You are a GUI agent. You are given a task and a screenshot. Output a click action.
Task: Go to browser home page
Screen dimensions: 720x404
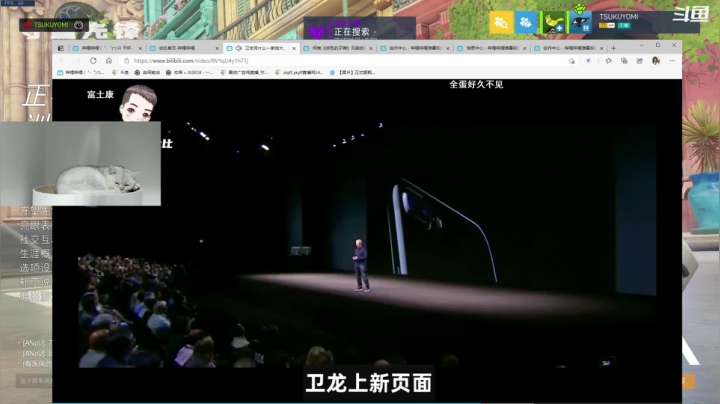coord(109,61)
